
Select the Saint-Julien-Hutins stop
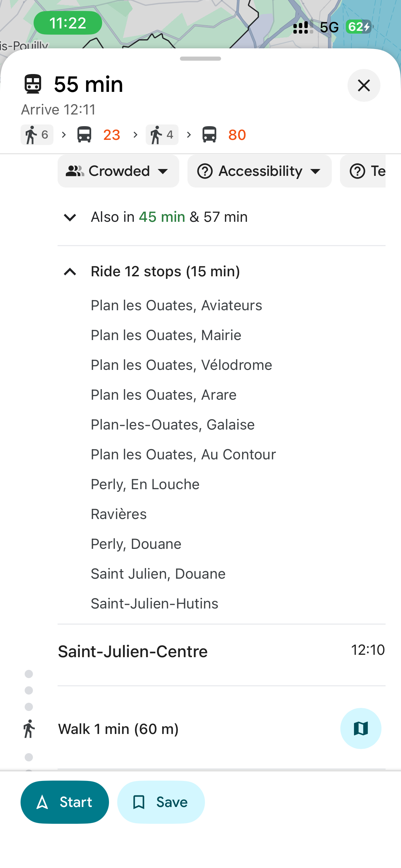[155, 604]
